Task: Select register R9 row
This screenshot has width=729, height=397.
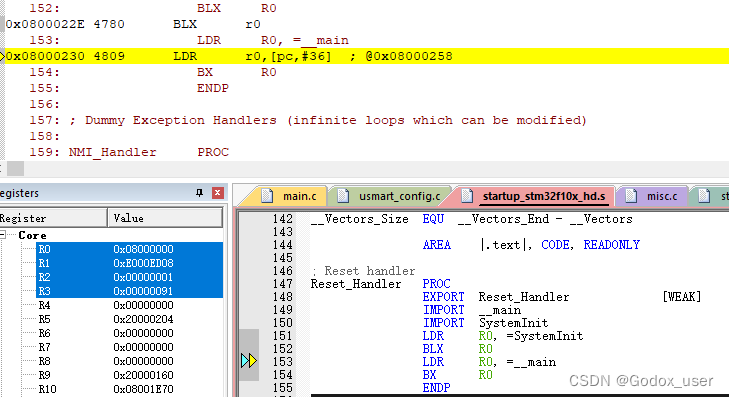Action: point(130,375)
